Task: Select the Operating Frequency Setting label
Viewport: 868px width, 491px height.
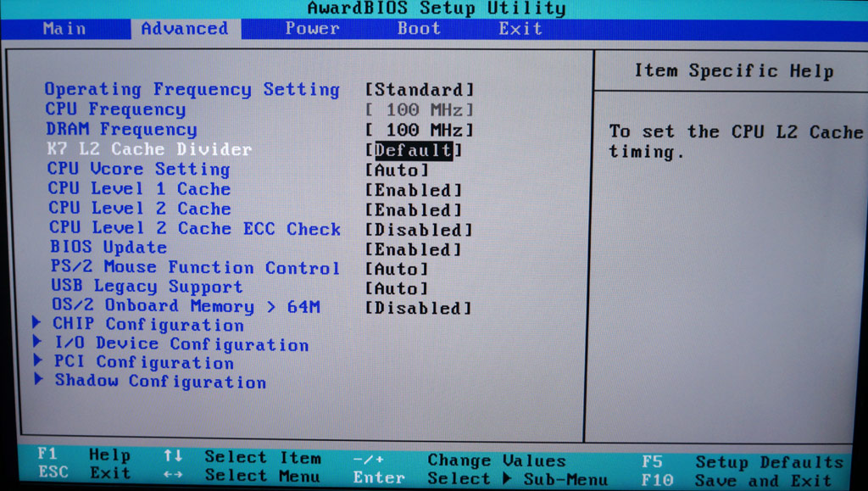Action: point(192,89)
